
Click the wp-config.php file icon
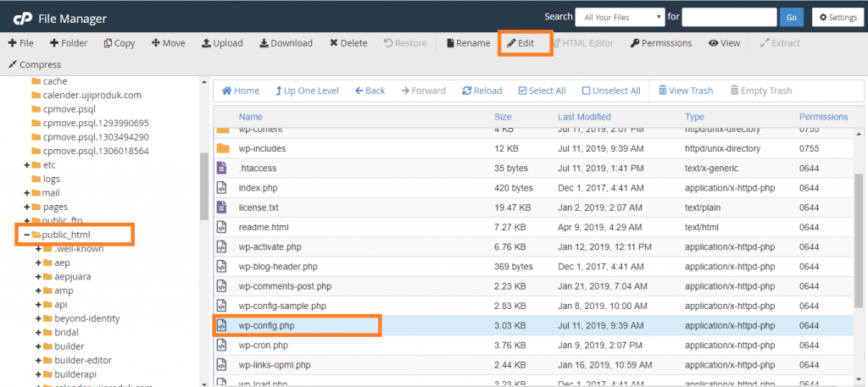coord(222,326)
